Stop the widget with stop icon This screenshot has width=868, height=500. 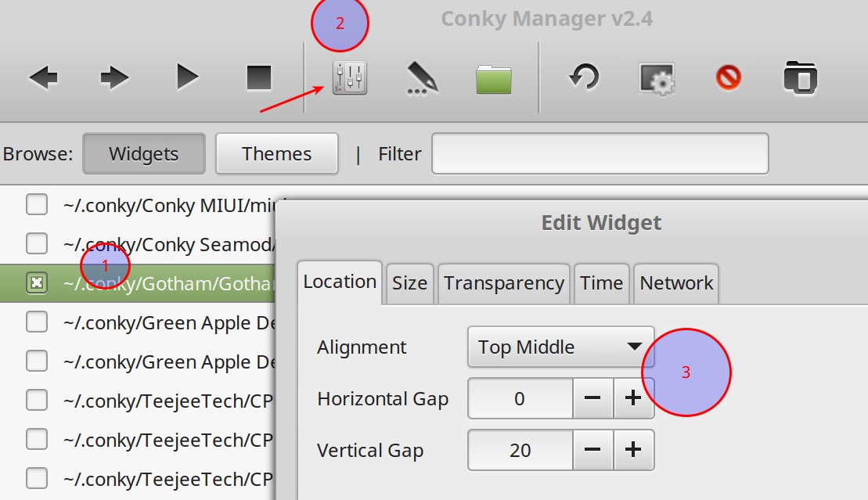tap(259, 77)
